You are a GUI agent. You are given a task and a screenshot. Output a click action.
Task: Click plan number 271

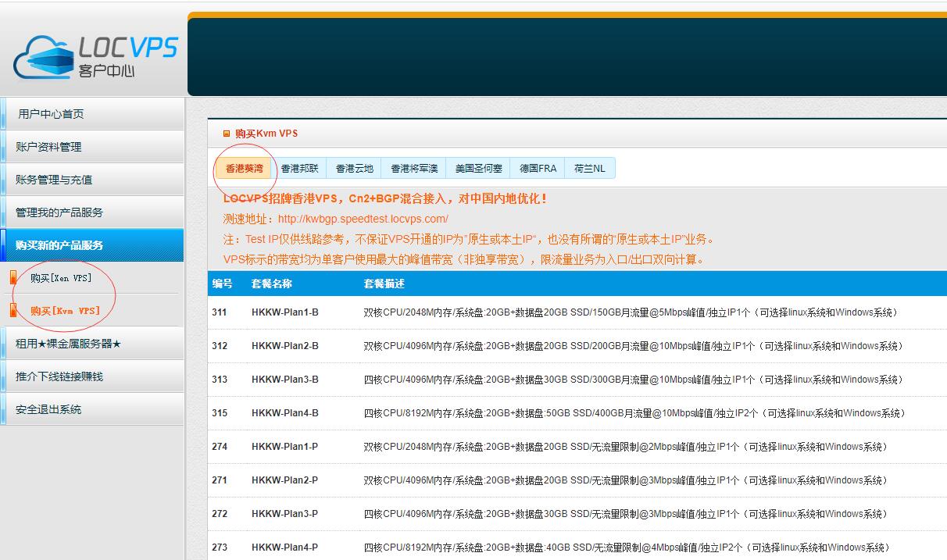click(220, 480)
